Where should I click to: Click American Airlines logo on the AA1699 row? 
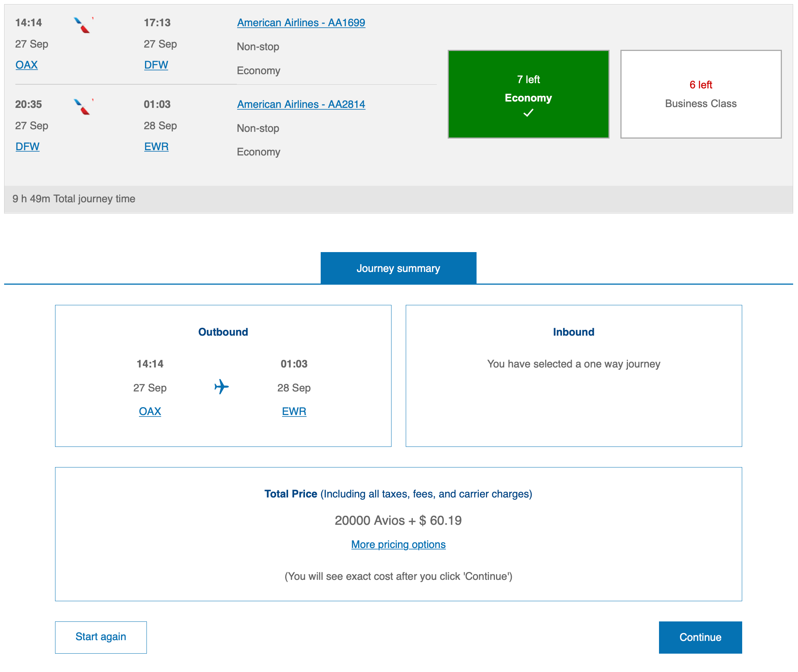pos(83,25)
